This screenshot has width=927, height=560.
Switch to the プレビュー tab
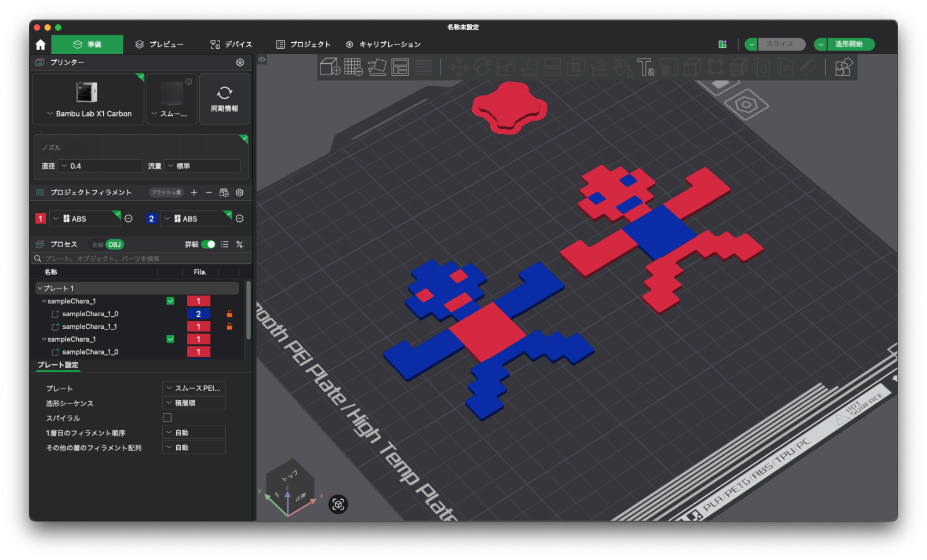(x=159, y=45)
